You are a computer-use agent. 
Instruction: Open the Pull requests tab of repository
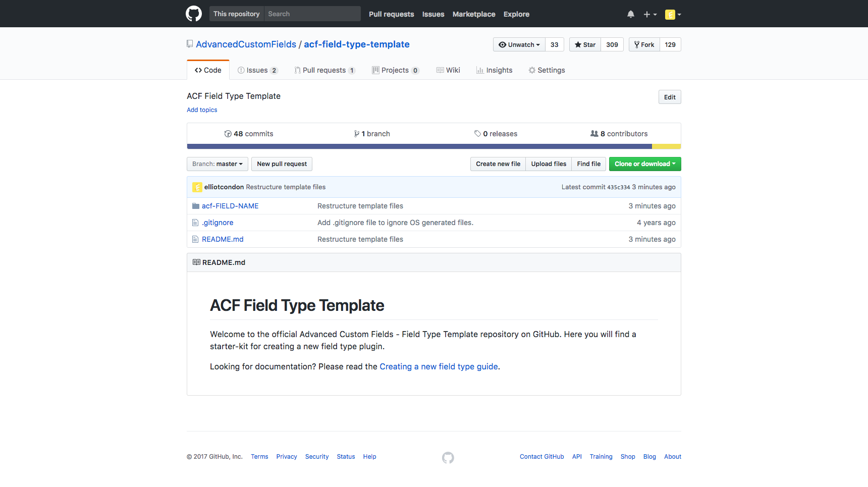coord(325,70)
